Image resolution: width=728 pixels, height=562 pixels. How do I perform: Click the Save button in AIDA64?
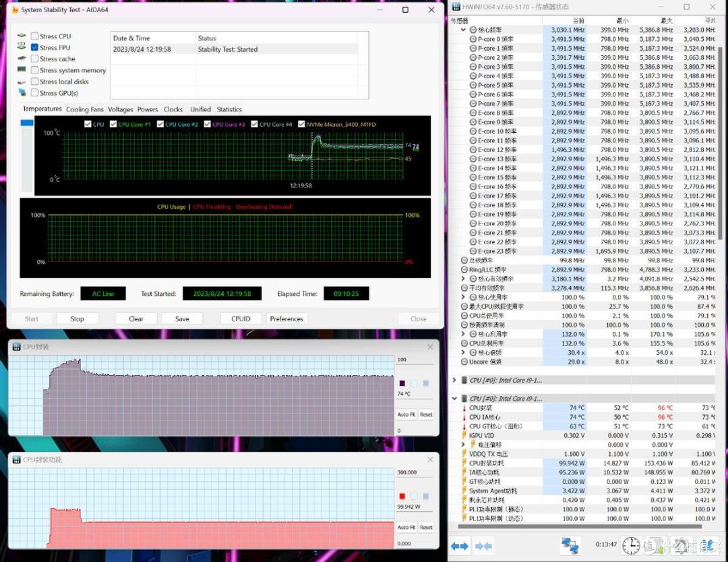(x=182, y=319)
